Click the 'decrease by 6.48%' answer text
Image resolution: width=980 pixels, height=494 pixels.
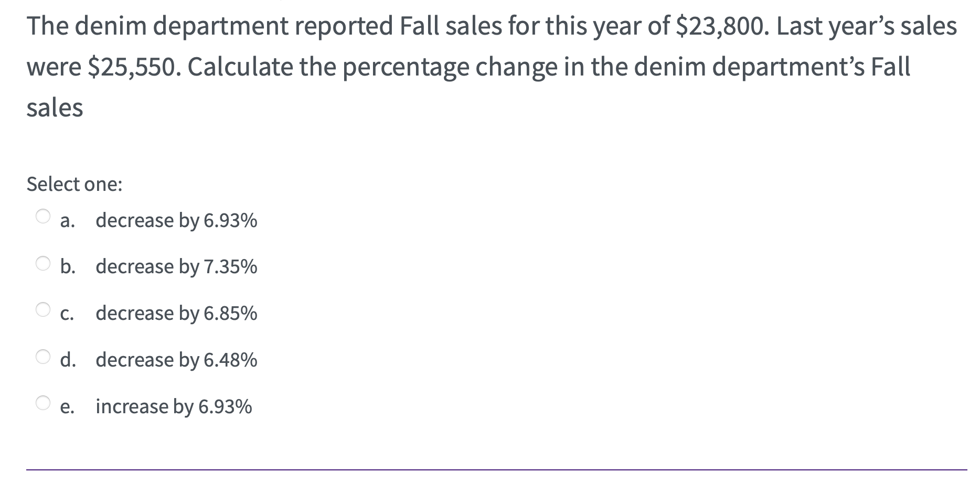coord(176,360)
